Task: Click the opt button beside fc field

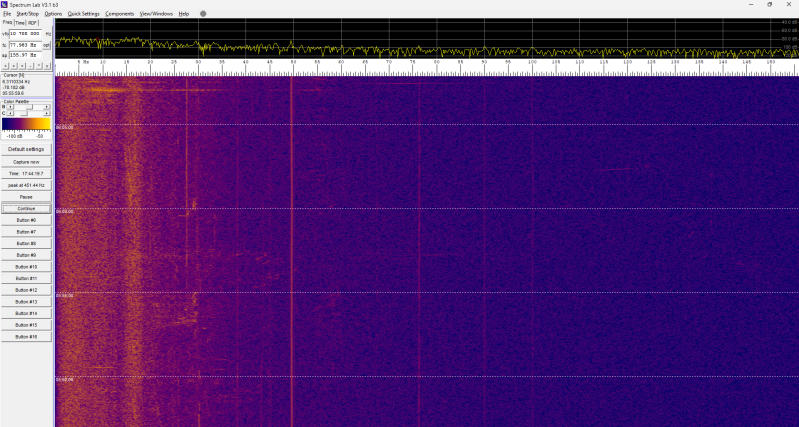Action: tap(47, 45)
